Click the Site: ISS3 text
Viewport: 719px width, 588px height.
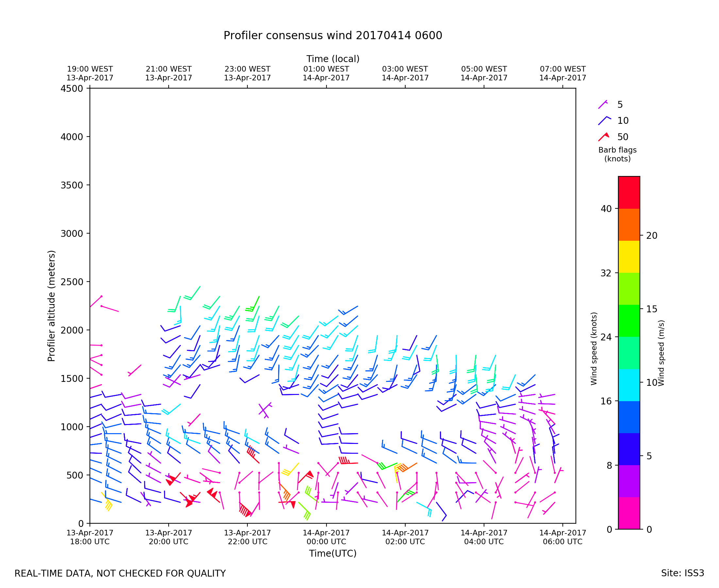pyautogui.click(x=682, y=573)
